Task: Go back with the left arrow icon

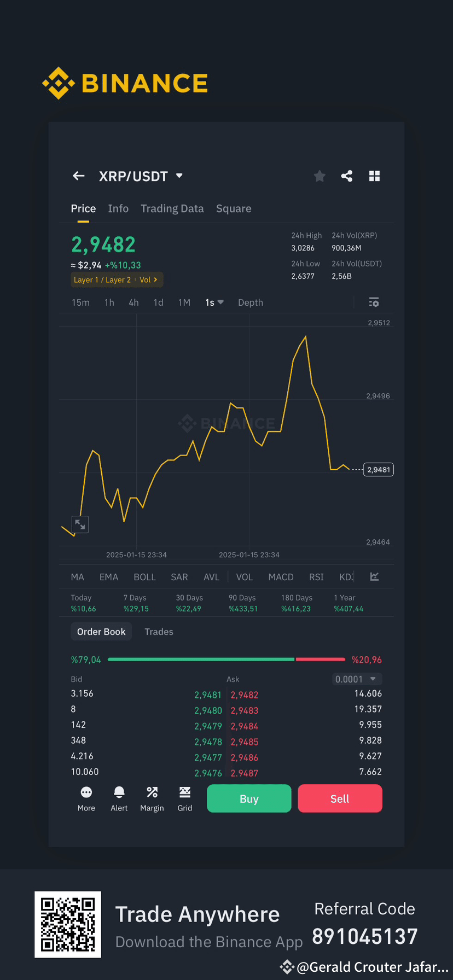Action: [x=79, y=176]
